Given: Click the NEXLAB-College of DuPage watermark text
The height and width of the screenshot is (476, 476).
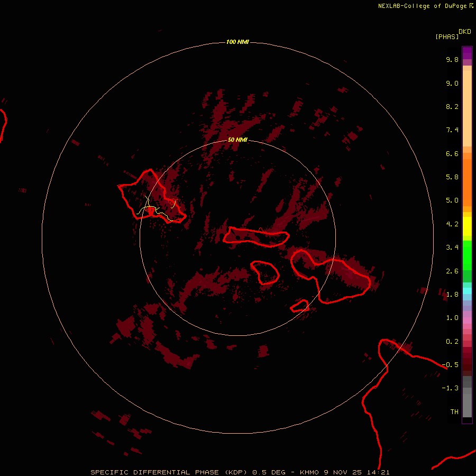Looking at the screenshot, I should tap(422, 6).
